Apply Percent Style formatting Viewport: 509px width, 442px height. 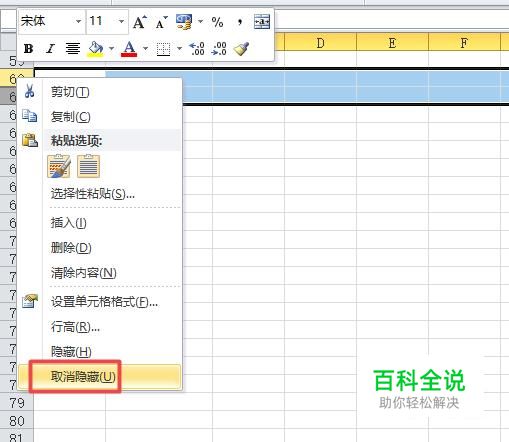pyautogui.click(x=217, y=22)
